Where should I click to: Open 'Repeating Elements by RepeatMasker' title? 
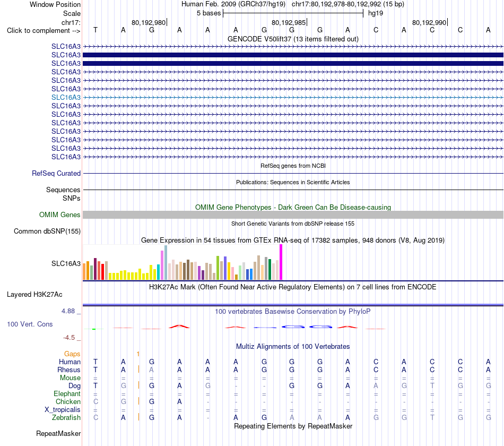pos(293,426)
